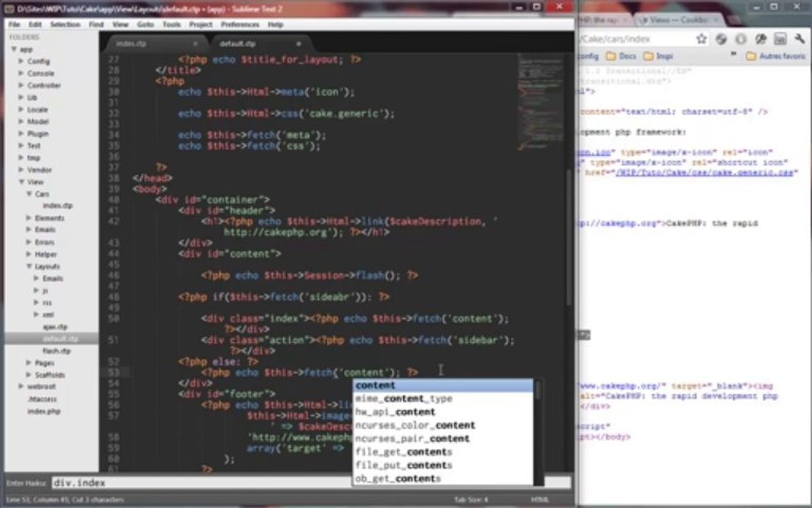The width and height of the screenshot is (812, 508).
Task: Open Docs bookmark folder in browser
Action: tap(621, 56)
